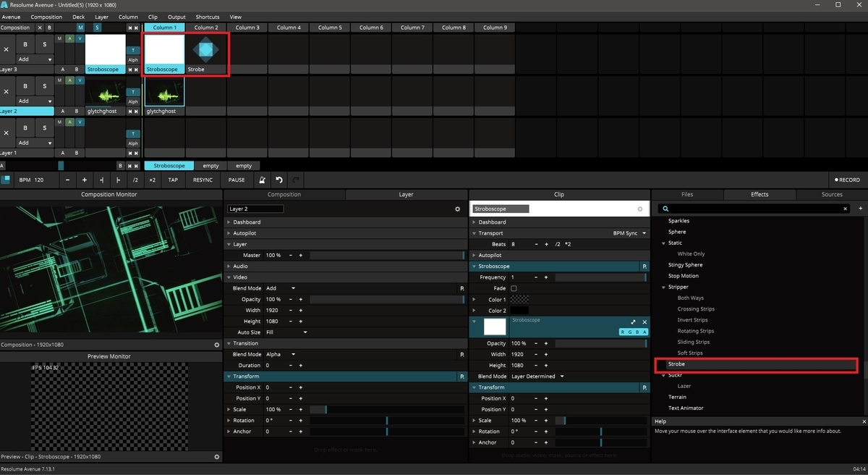
Task: Open the BPM Sync transport dropdown
Action: 629,233
